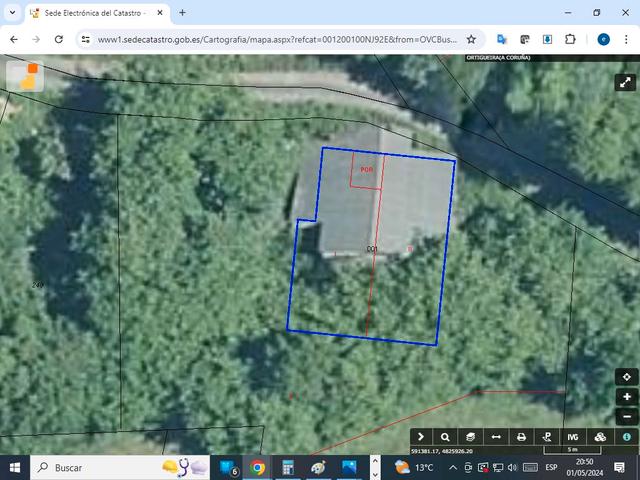This screenshot has width=640, height=480.
Task: Reload the Catastro page
Action: 59,39
